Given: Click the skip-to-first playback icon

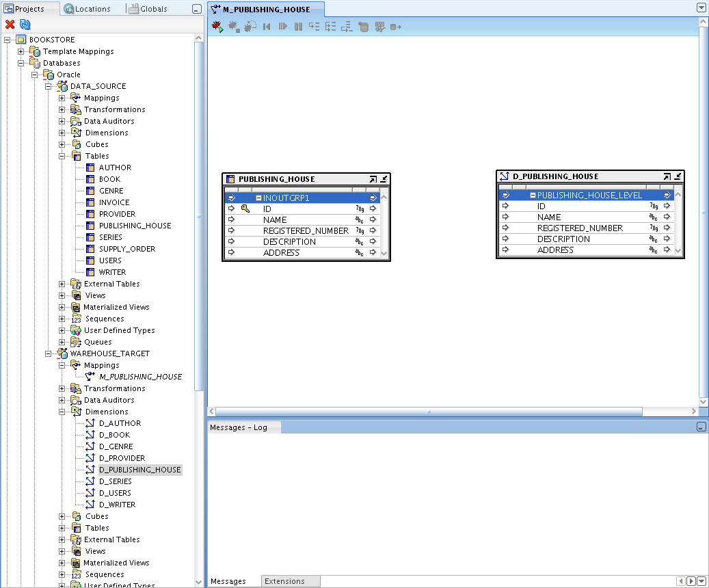Looking at the screenshot, I should pos(267,27).
